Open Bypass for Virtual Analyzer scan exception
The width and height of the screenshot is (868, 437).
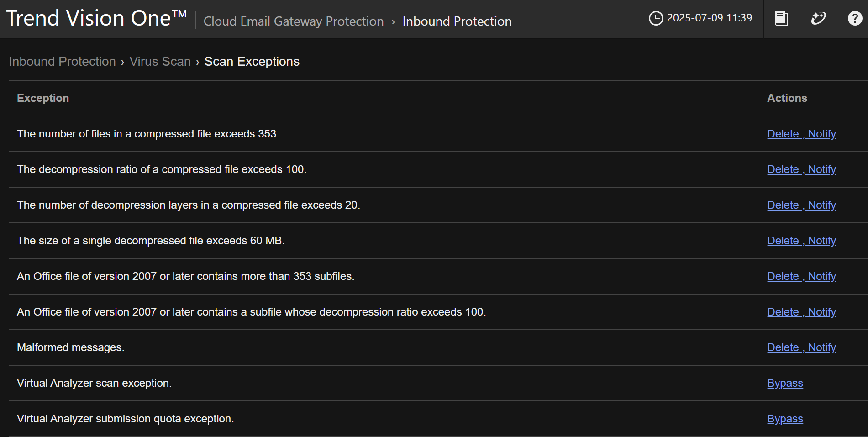[x=785, y=383]
